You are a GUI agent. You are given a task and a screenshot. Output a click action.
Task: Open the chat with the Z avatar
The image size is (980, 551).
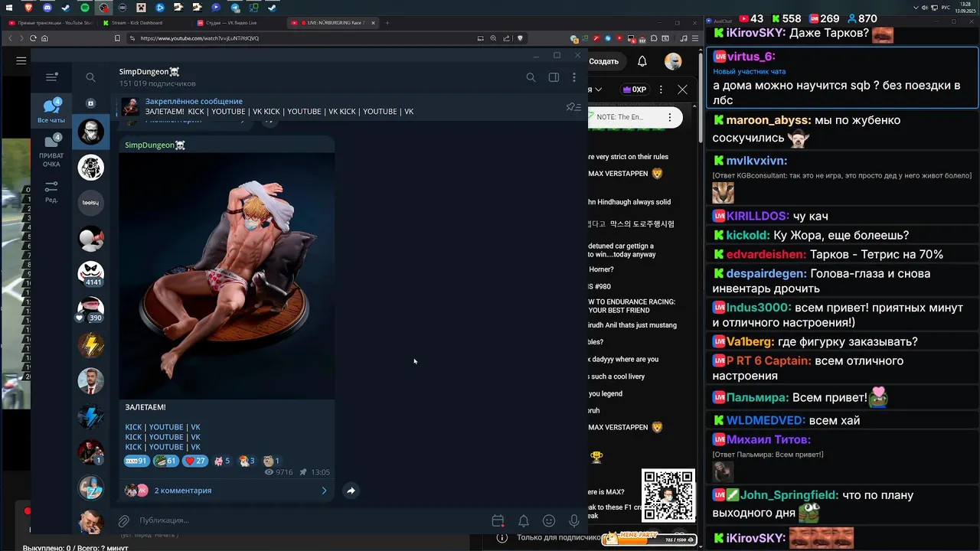(x=90, y=487)
